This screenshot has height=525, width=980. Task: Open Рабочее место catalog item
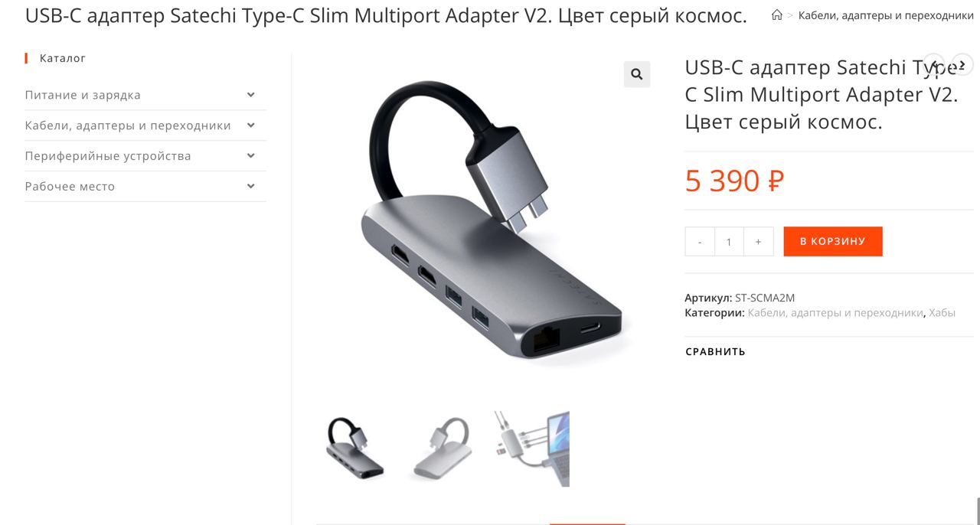[70, 186]
